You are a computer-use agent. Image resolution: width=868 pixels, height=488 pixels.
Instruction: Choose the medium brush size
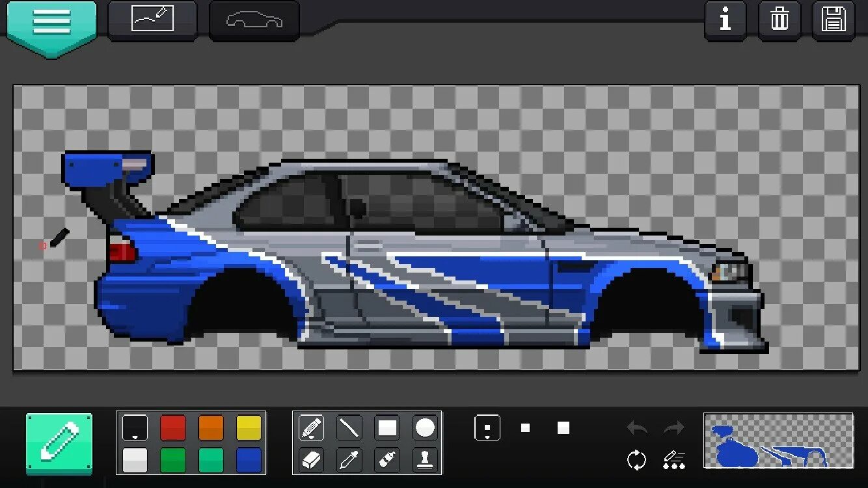[x=525, y=428]
